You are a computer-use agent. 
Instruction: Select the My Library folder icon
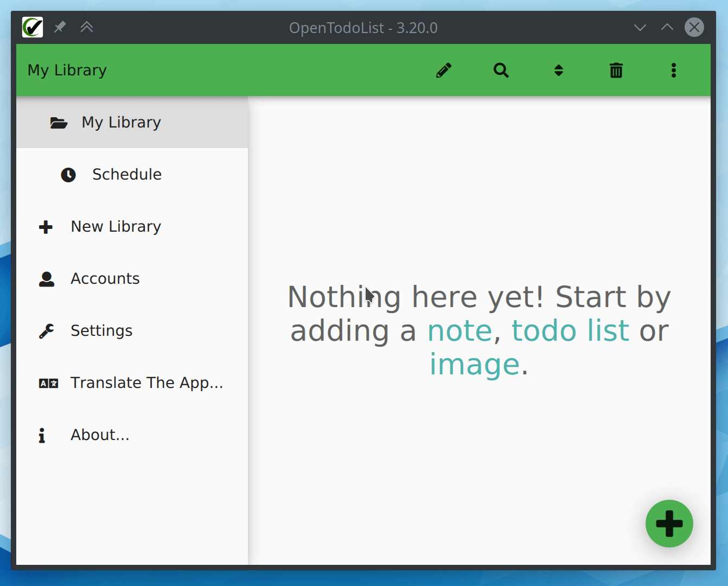(x=59, y=123)
